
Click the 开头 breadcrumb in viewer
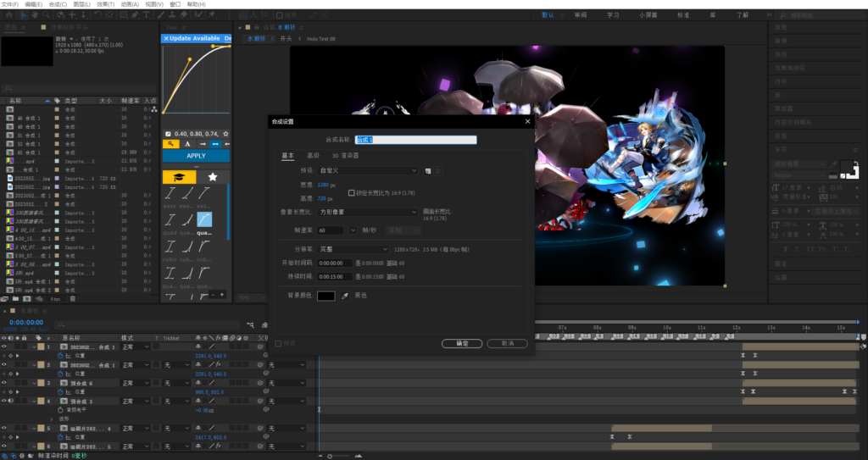point(286,39)
